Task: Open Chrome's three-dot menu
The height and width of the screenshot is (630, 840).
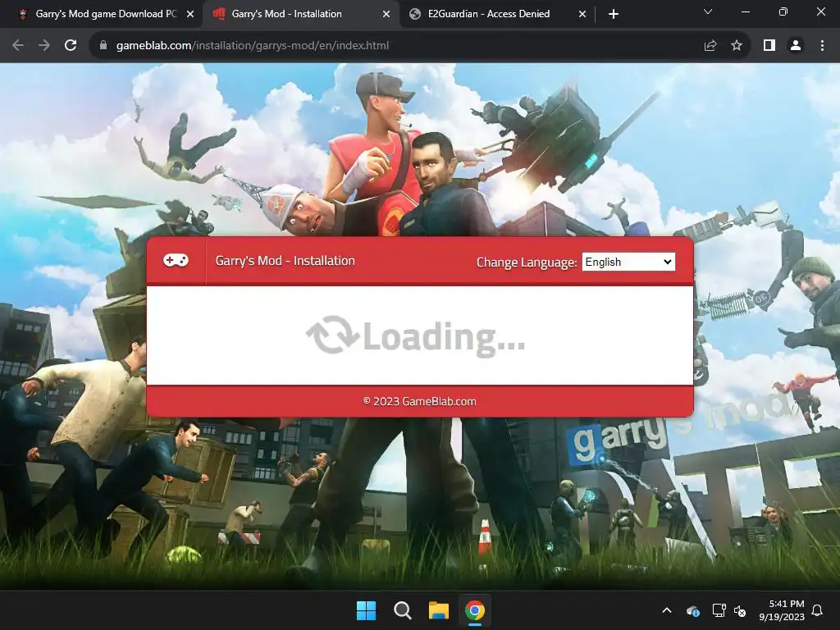Action: coord(822,46)
